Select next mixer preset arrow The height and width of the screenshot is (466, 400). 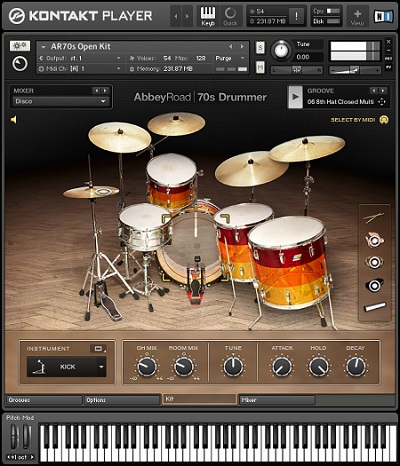tap(105, 91)
